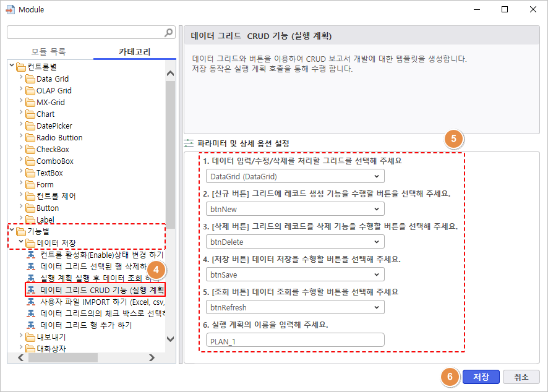The image size is (548, 392).
Task: Click the ComboBox folder icon
Action: [x=30, y=161]
